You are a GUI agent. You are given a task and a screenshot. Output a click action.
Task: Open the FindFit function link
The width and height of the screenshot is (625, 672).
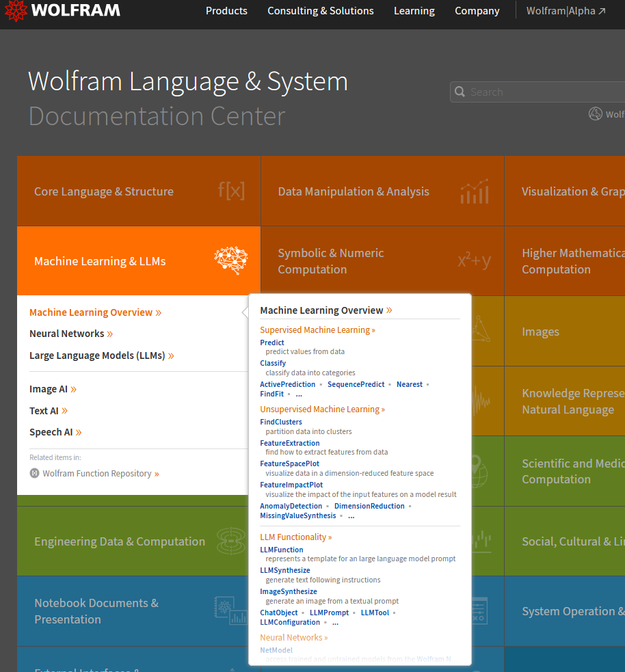click(271, 394)
